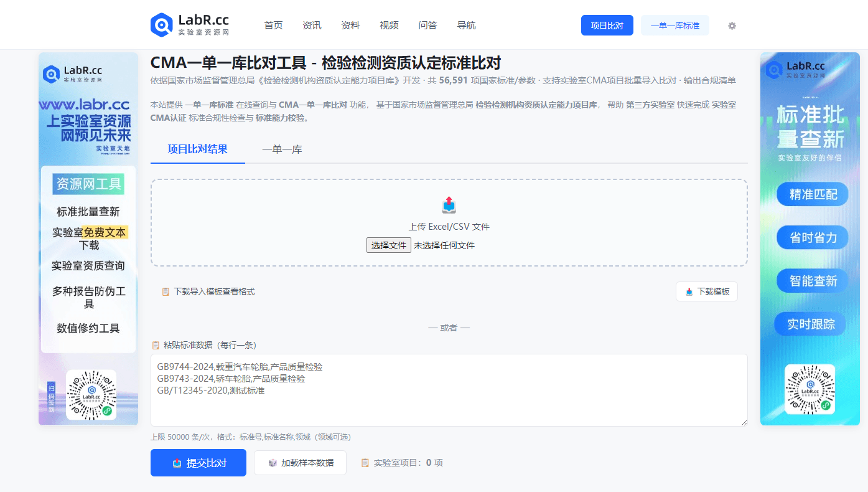Click the 智能查新 pill in right banner

coord(813,280)
